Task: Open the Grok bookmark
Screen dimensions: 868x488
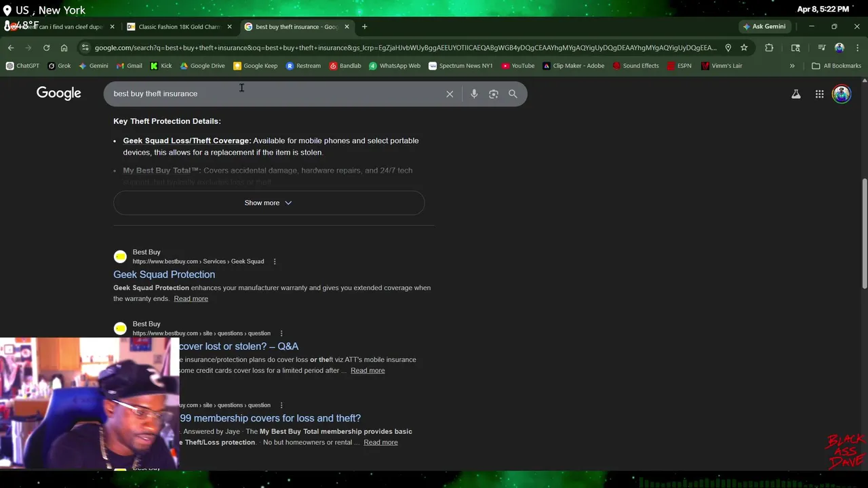Action: point(59,66)
